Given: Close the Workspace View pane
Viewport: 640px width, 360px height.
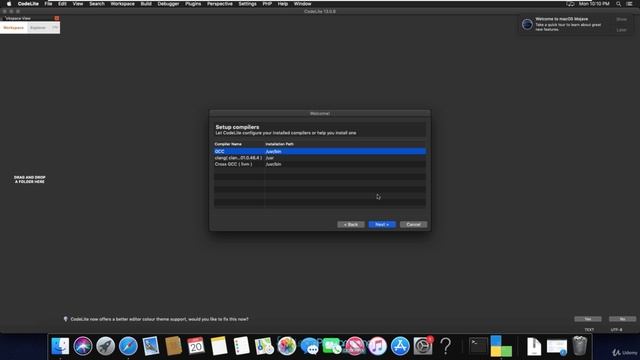Looking at the screenshot, I should coord(57,18).
